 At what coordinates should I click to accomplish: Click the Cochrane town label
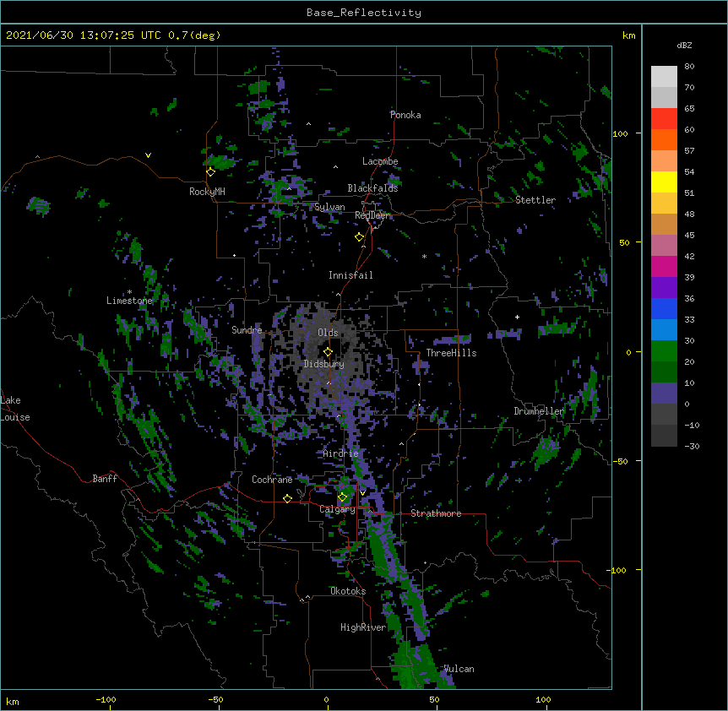tap(272, 480)
